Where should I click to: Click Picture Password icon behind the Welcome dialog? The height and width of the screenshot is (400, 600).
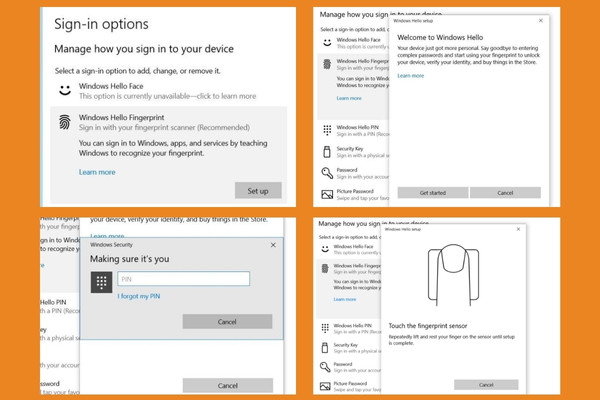click(327, 194)
